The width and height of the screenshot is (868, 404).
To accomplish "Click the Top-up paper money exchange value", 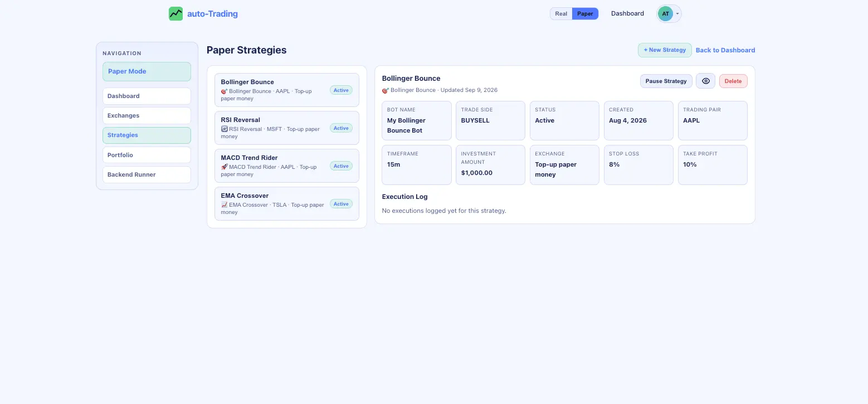I will 556,169.
